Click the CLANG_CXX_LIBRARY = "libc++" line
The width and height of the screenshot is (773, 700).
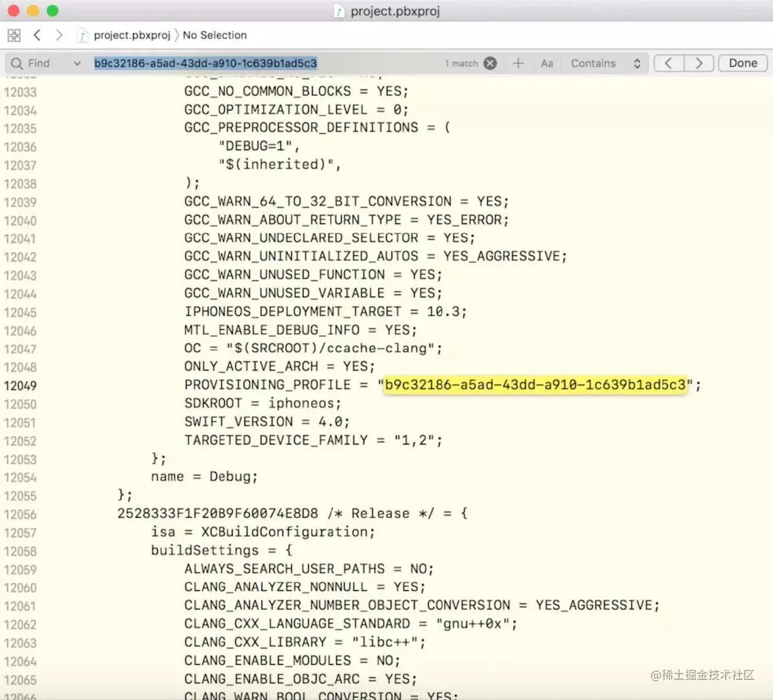pos(305,642)
